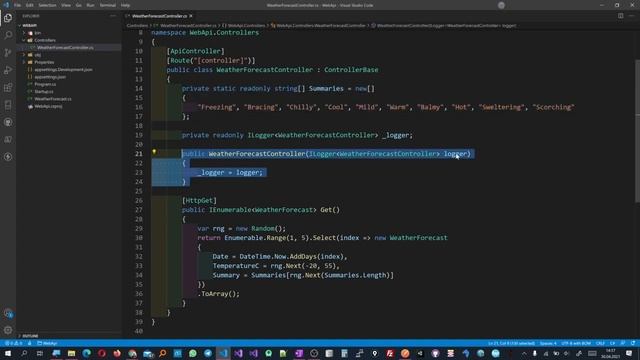Change indentation via Spaces: 4
The image size is (640, 360).
click(x=548, y=343)
